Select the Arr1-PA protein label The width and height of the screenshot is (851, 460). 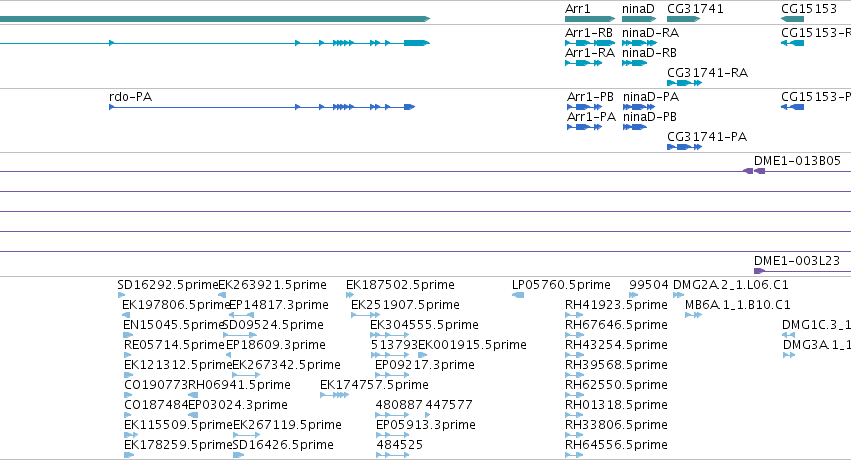(591, 117)
